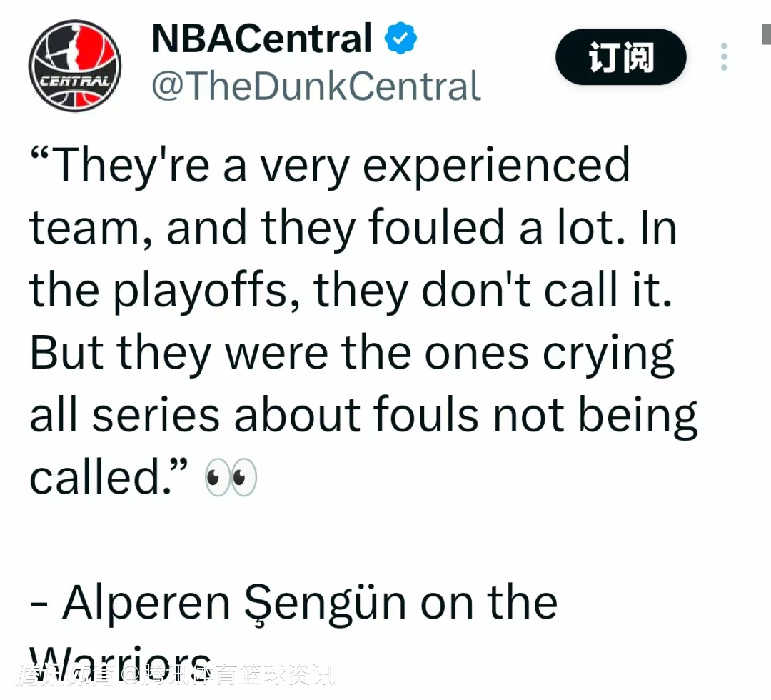Tap the "the playoffs, they don't call it." line
Screen dimensions: 771x700
(x=351, y=291)
